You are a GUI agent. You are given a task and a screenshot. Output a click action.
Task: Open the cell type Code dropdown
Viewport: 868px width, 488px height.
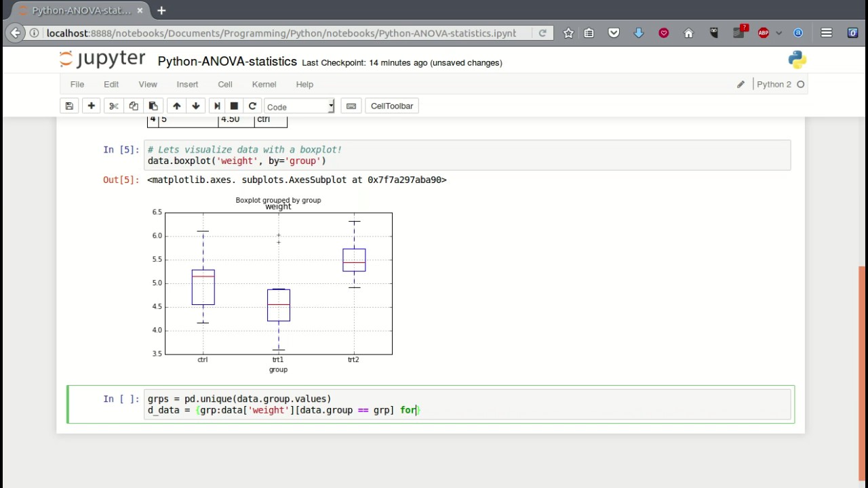(x=299, y=106)
